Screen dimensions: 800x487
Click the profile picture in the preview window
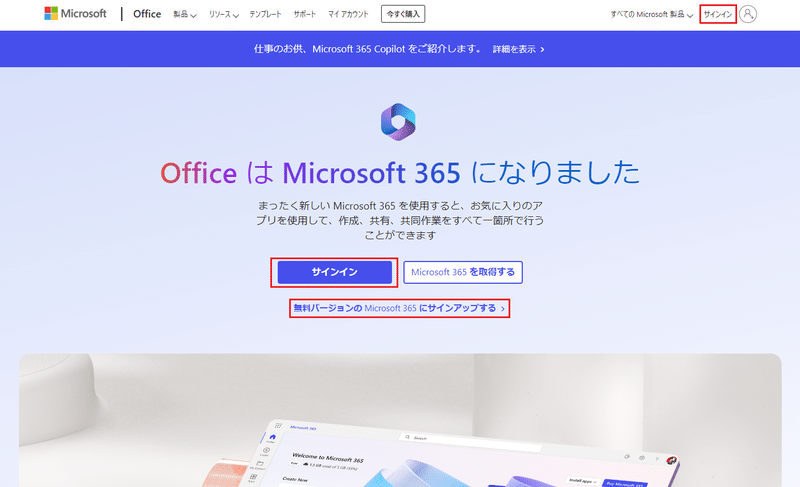coord(672,460)
